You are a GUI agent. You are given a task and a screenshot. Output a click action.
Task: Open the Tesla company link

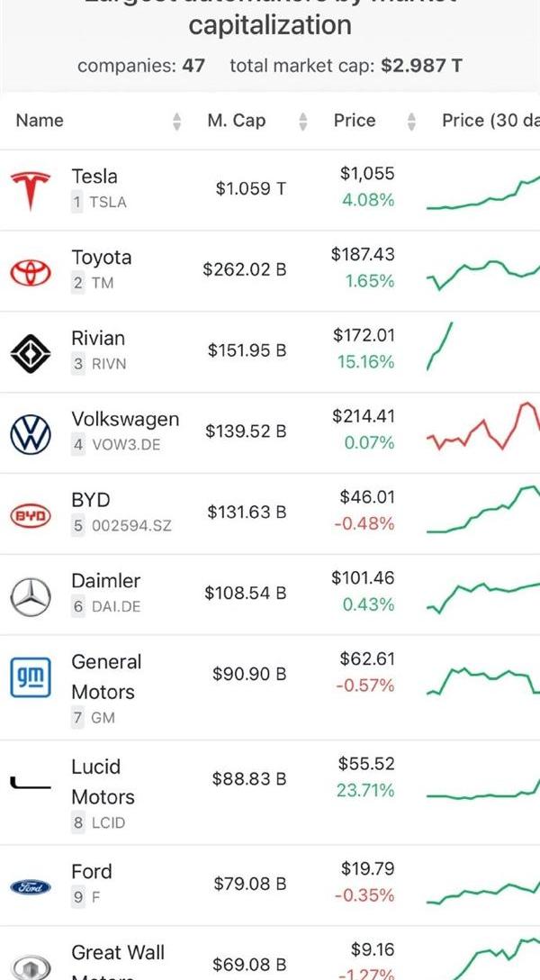(x=94, y=177)
